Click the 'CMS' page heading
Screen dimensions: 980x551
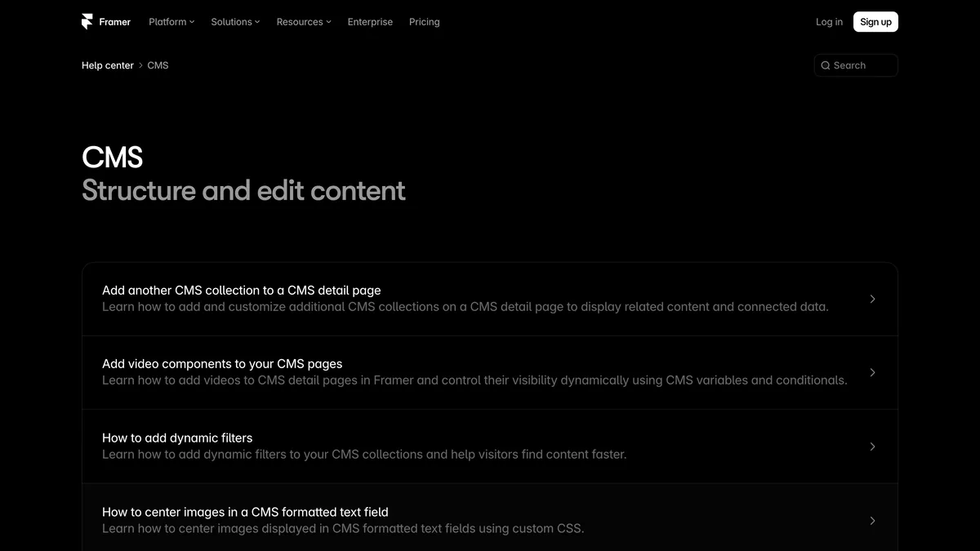(113, 157)
